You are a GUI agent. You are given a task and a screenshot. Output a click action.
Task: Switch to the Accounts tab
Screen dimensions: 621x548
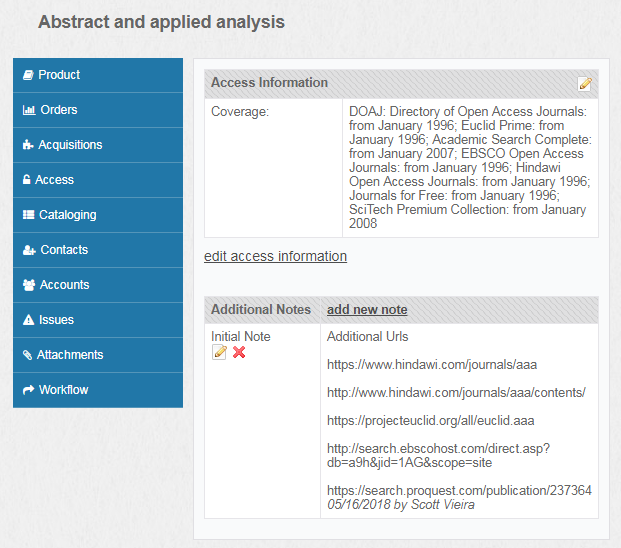tap(98, 285)
